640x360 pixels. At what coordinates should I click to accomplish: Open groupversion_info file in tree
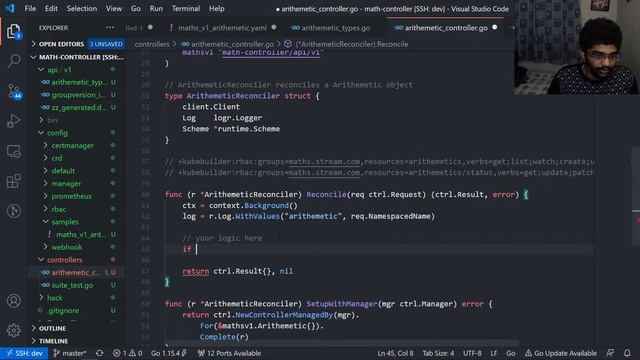pos(77,95)
